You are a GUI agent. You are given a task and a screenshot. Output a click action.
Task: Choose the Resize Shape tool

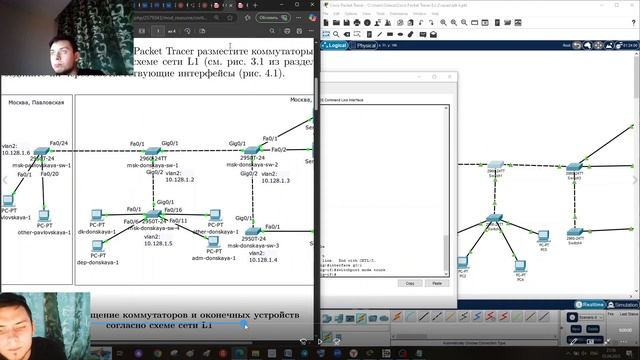click(x=357, y=34)
